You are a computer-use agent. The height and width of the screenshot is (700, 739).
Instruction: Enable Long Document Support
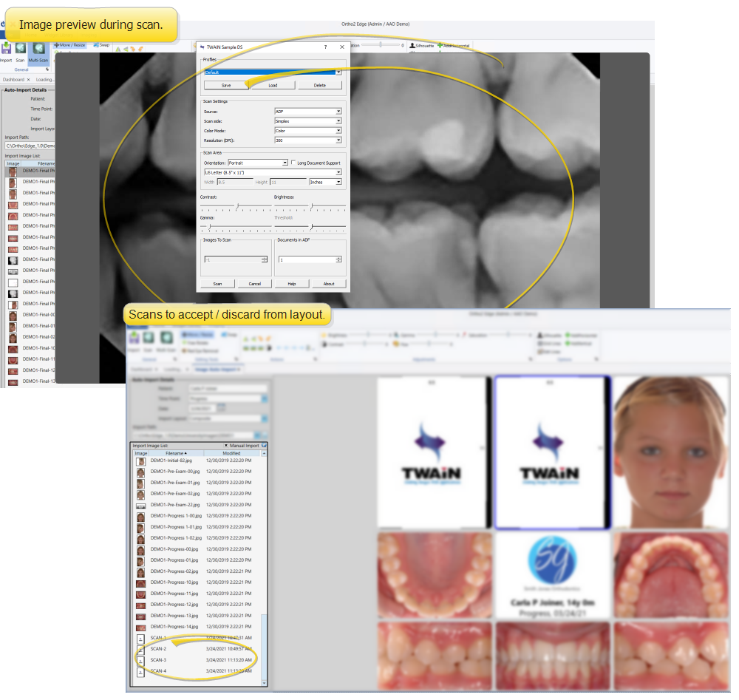click(294, 163)
